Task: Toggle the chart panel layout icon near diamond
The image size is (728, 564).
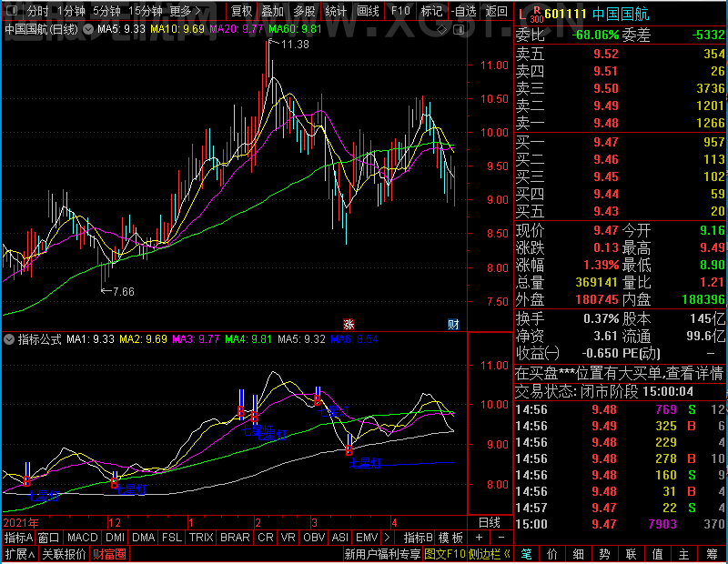Action: coord(459,30)
